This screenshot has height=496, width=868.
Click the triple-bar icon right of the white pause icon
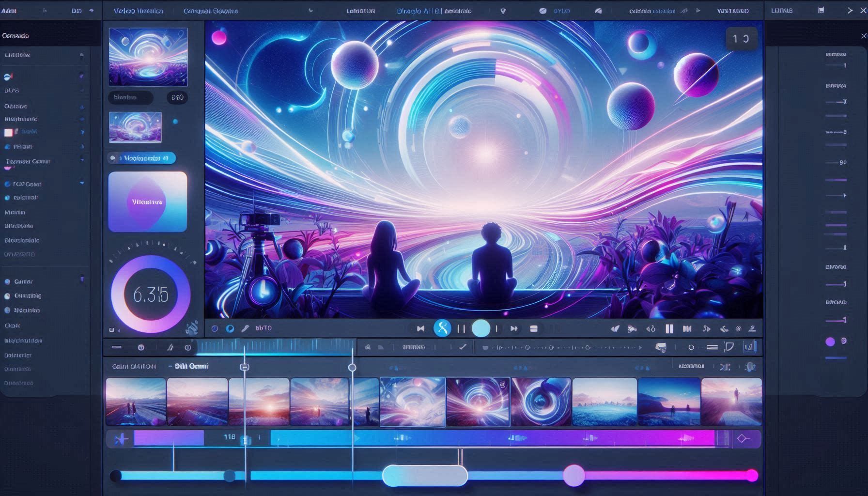tap(687, 328)
